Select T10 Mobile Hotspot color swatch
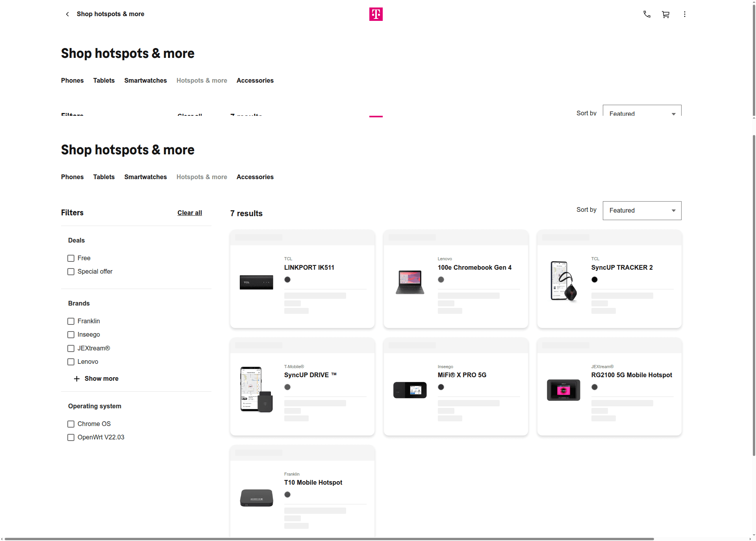 click(287, 495)
